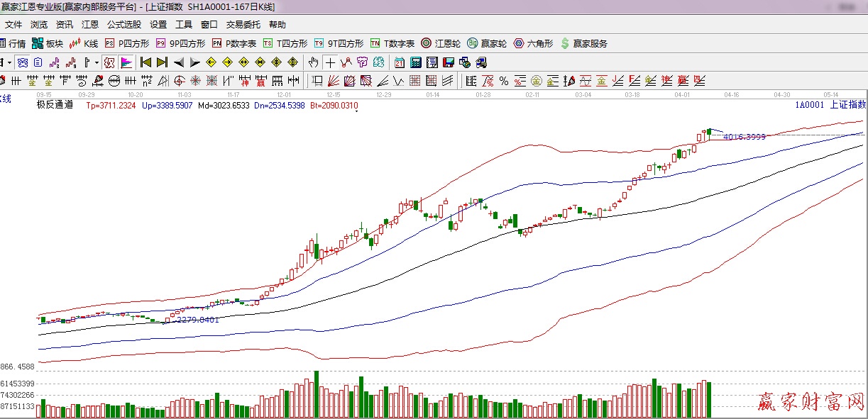Jump to first bar with skip-back arrow

[146, 62]
